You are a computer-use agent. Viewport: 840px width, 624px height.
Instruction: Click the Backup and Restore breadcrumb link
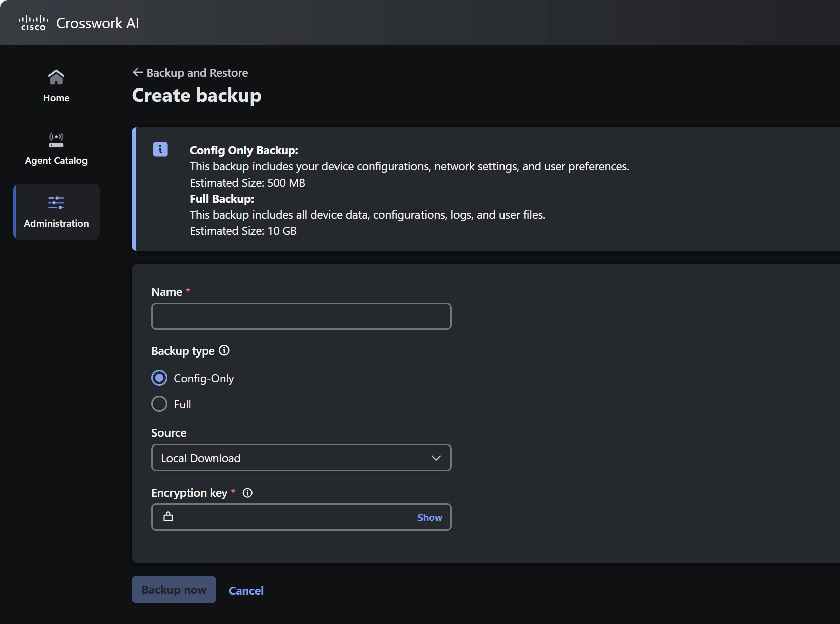(197, 73)
